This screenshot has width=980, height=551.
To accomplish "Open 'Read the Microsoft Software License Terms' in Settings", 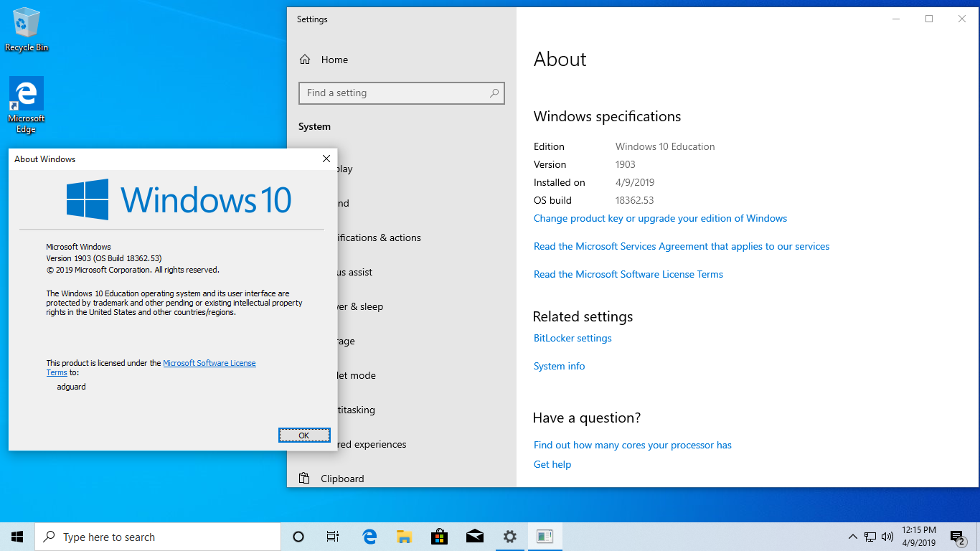I will click(x=628, y=274).
